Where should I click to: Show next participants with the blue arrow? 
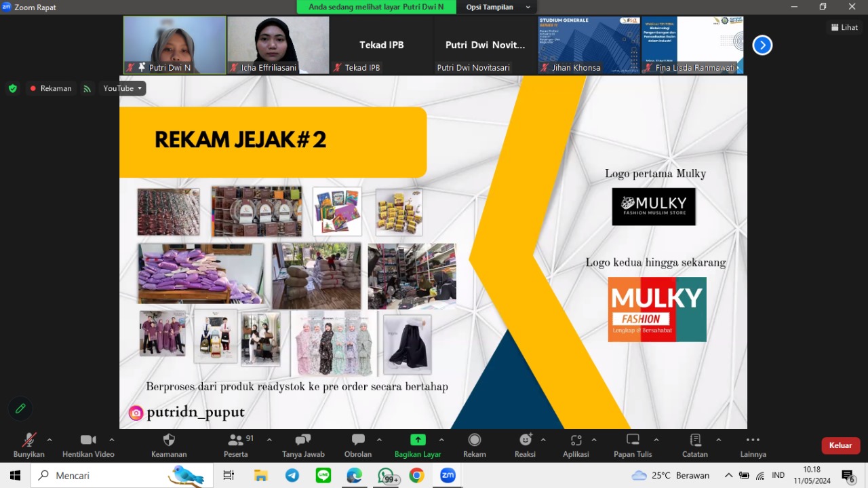click(762, 45)
